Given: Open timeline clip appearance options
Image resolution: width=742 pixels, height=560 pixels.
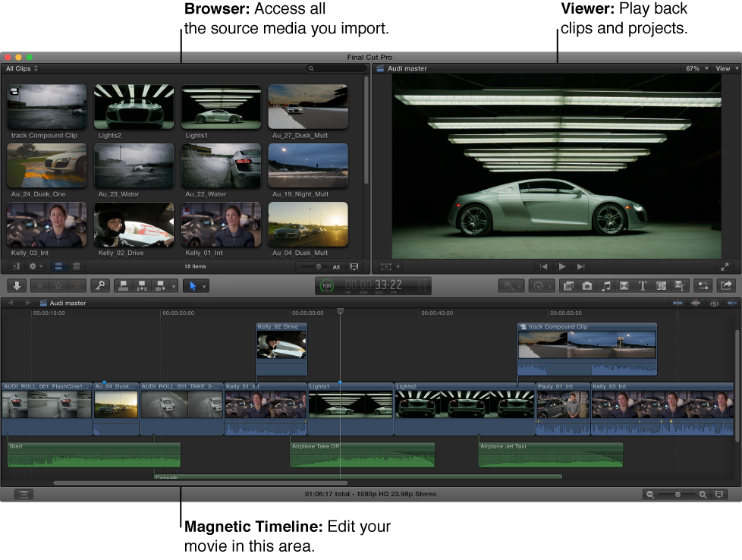Looking at the screenshot, I should [718, 495].
